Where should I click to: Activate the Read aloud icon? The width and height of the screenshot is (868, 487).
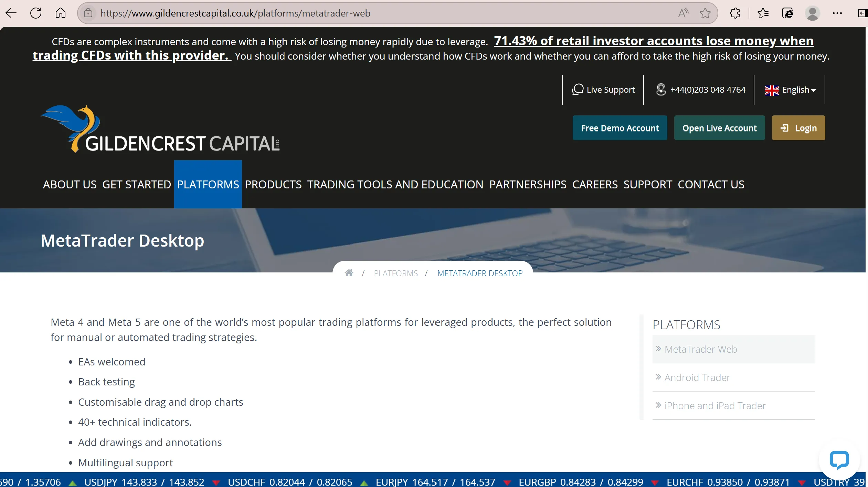[x=683, y=13]
